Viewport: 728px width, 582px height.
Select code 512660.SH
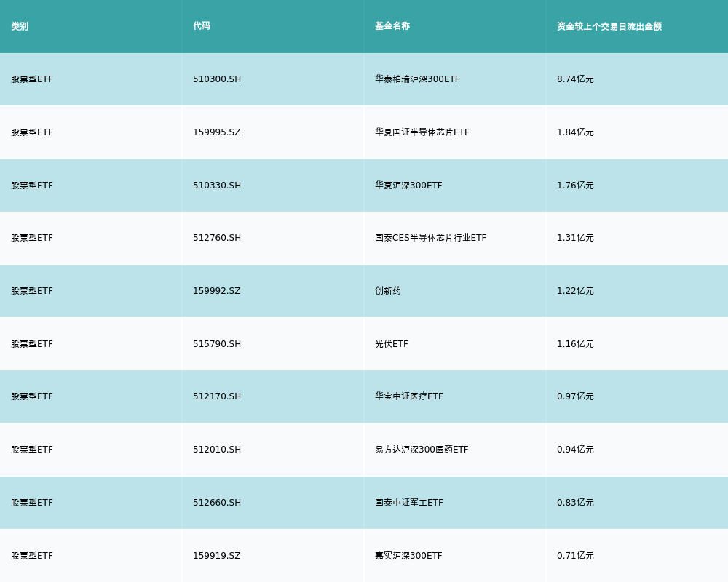coord(217,503)
